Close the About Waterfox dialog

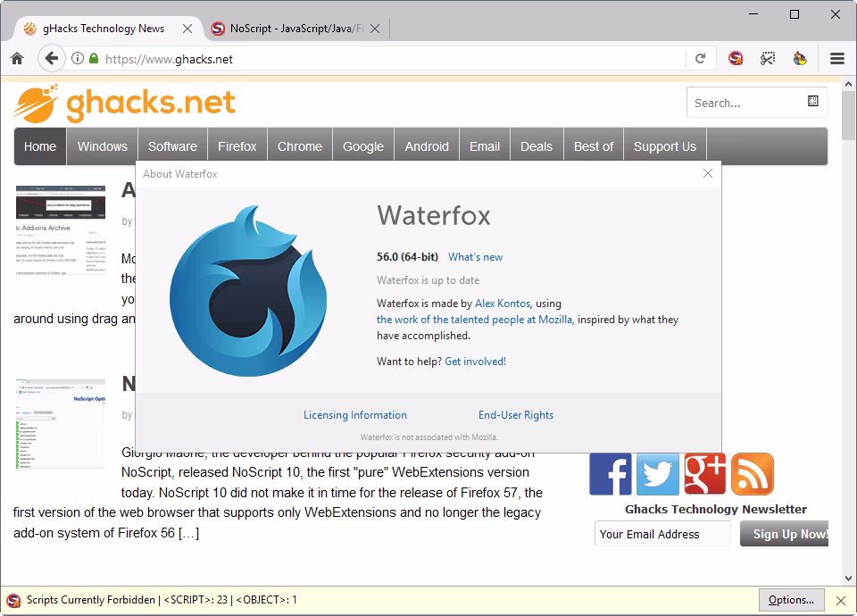(708, 173)
